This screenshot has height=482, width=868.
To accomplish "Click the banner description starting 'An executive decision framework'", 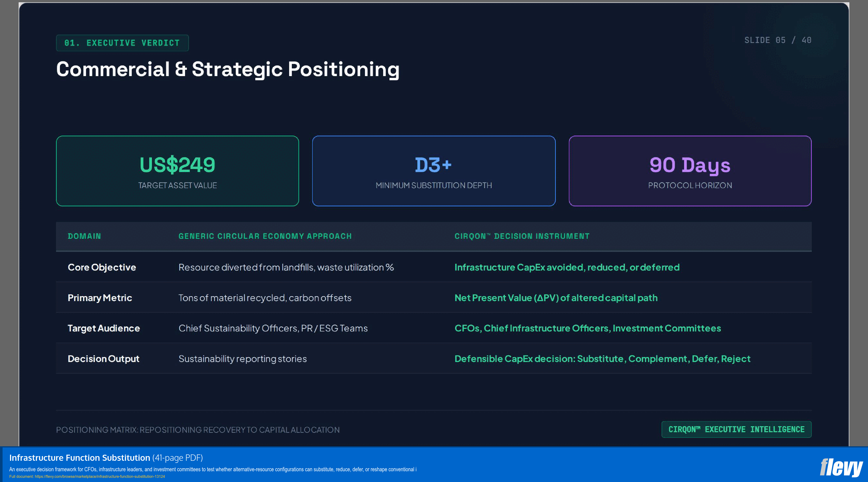I will click(x=213, y=469).
